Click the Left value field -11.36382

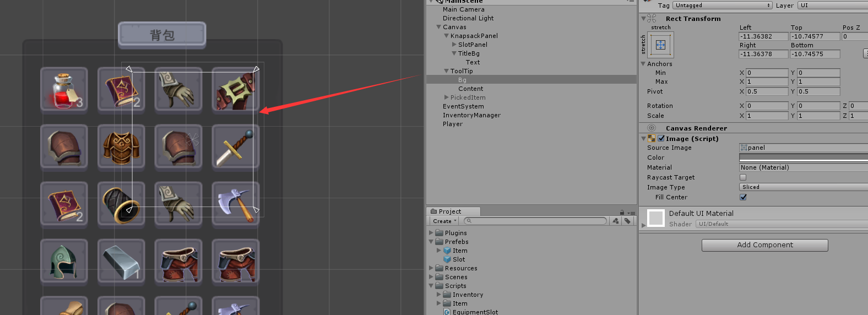click(x=763, y=36)
